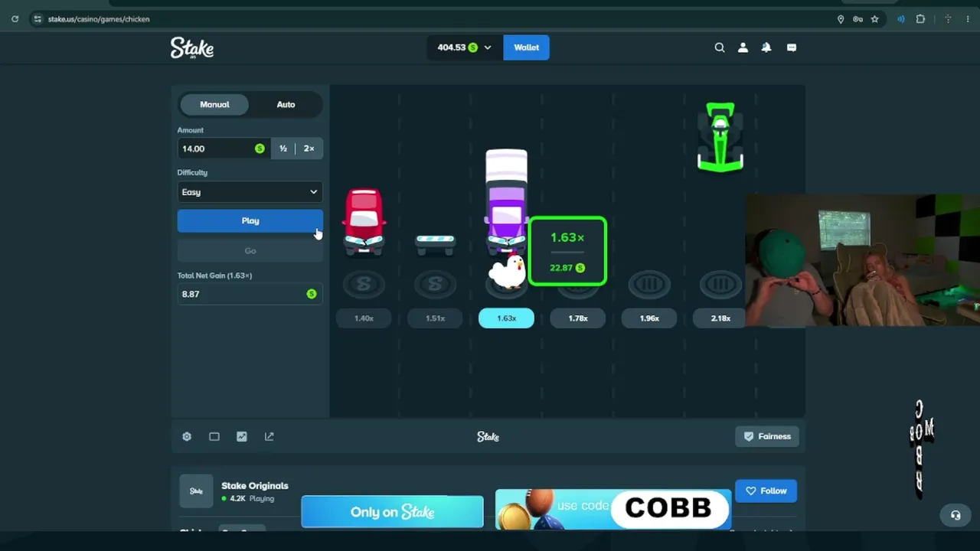Toggle theatre mode rectangle icon

214,436
